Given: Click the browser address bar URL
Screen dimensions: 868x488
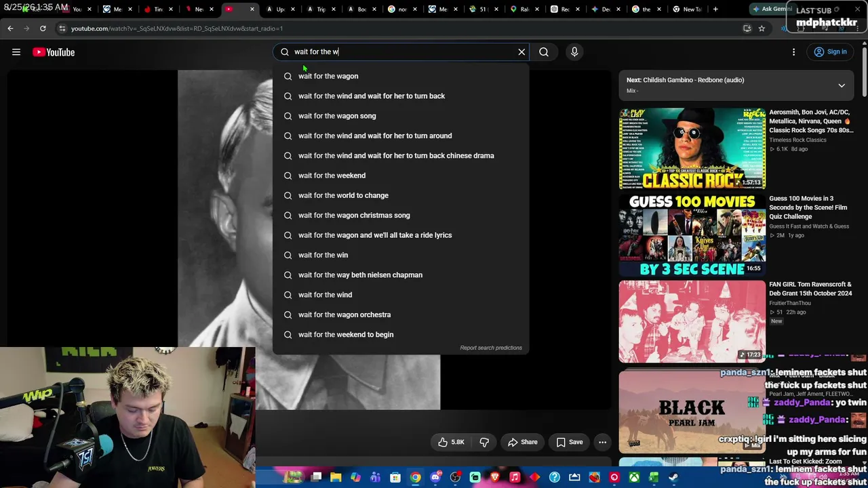Looking at the screenshot, I should coord(177,28).
